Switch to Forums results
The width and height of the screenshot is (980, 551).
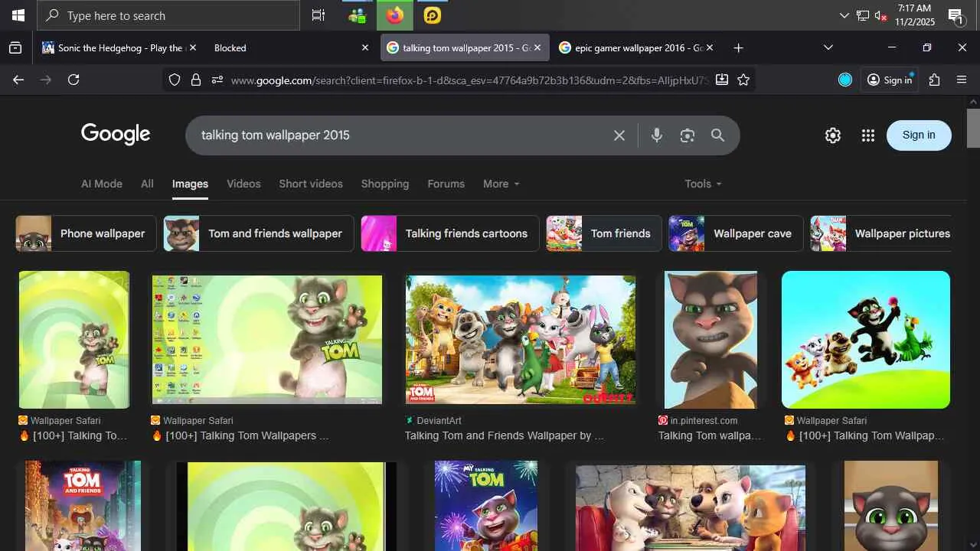[x=446, y=184]
